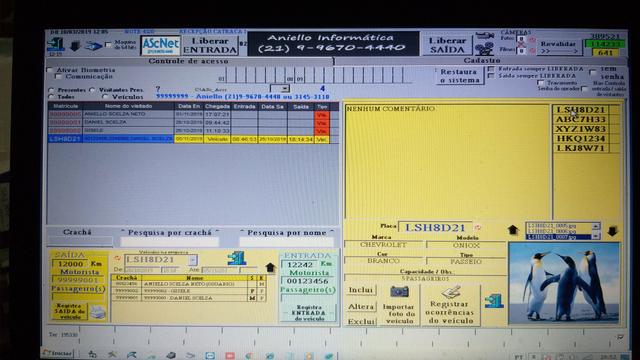Toggle the sem senha checkbox

click(x=593, y=72)
